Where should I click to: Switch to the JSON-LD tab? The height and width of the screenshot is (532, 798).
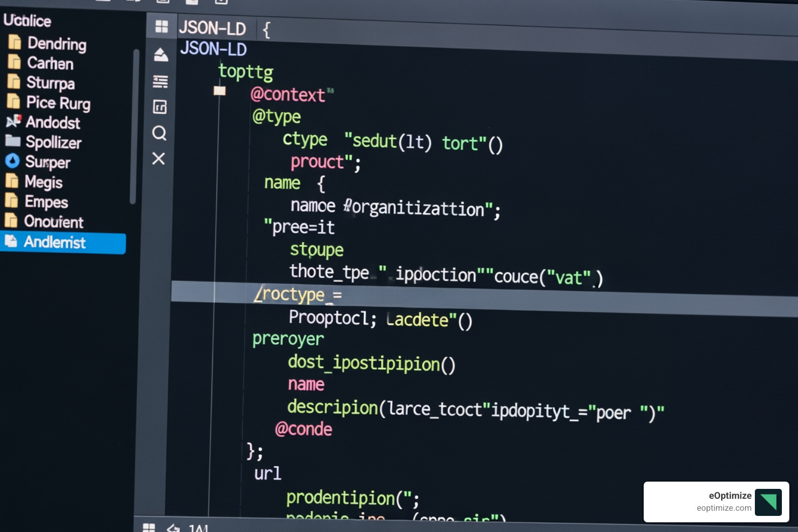(213, 29)
